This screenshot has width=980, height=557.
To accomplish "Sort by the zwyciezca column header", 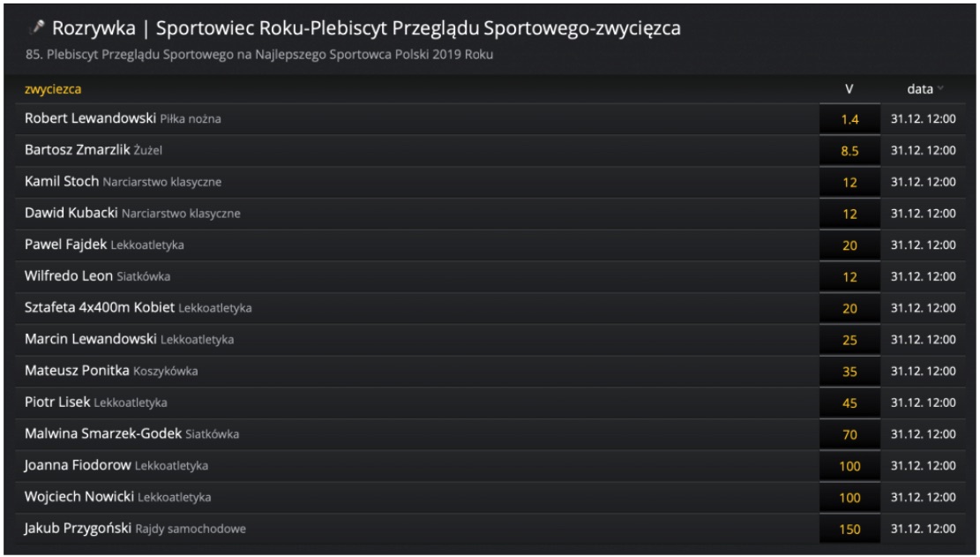I will (54, 89).
